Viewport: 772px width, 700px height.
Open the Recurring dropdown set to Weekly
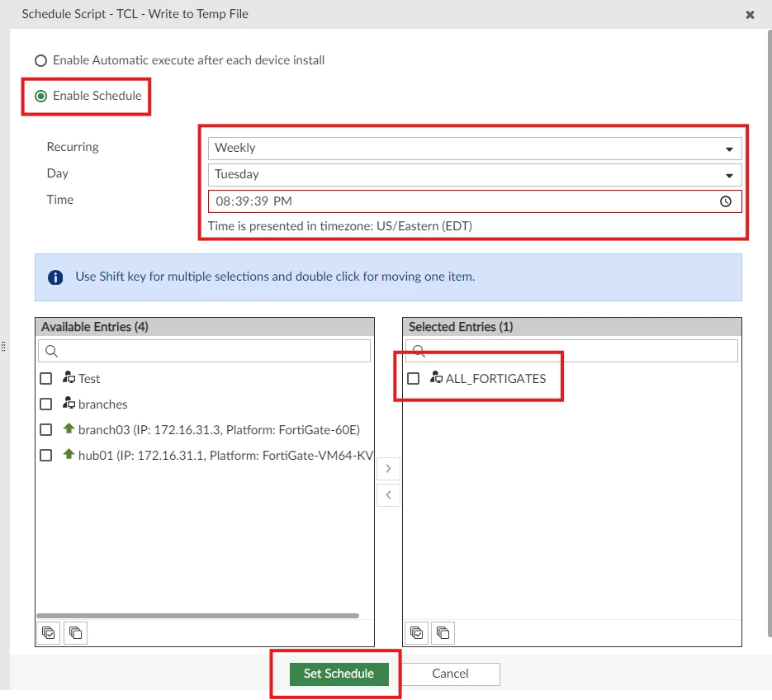pyautogui.click(x=475, y=148)
